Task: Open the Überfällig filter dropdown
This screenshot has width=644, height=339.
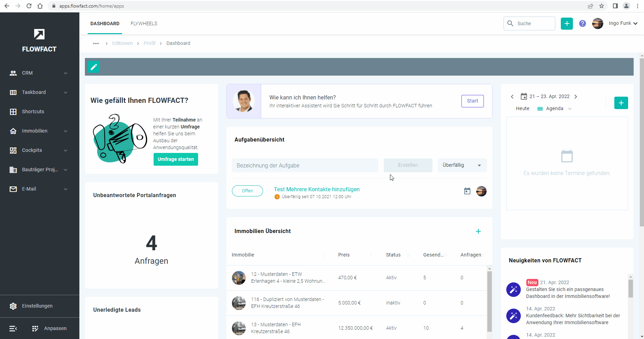Action: (462, 165)
